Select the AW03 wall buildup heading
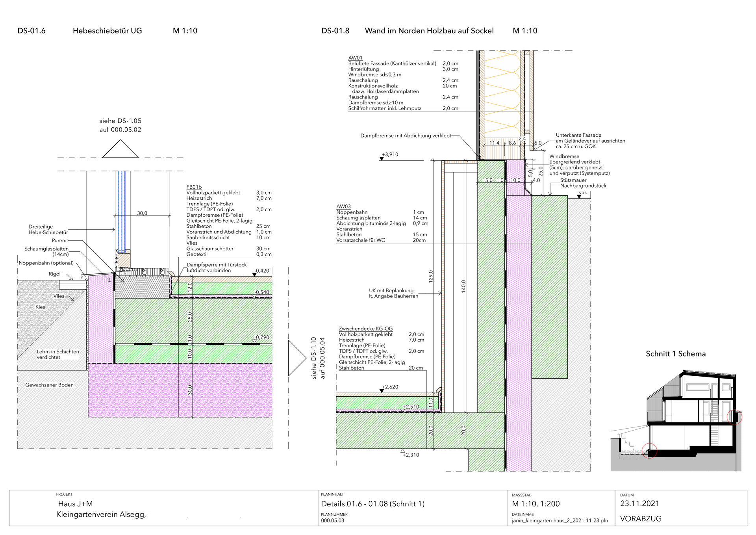Screen dimensions: 756x535 [343, 206]
